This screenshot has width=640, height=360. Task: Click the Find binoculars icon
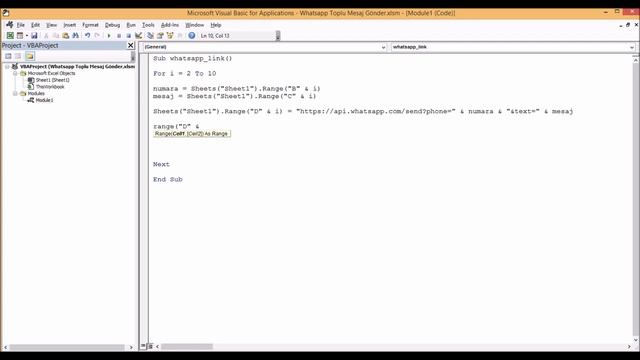(76, 36)
